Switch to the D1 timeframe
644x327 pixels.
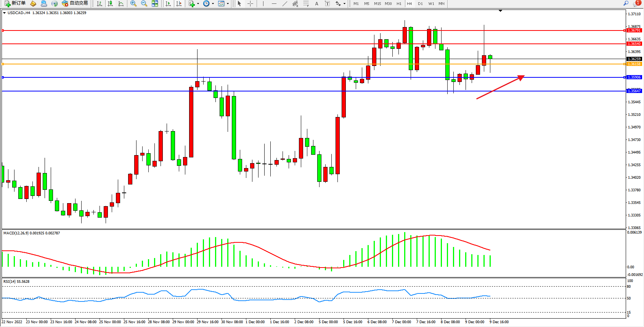(x=420, y=3)
